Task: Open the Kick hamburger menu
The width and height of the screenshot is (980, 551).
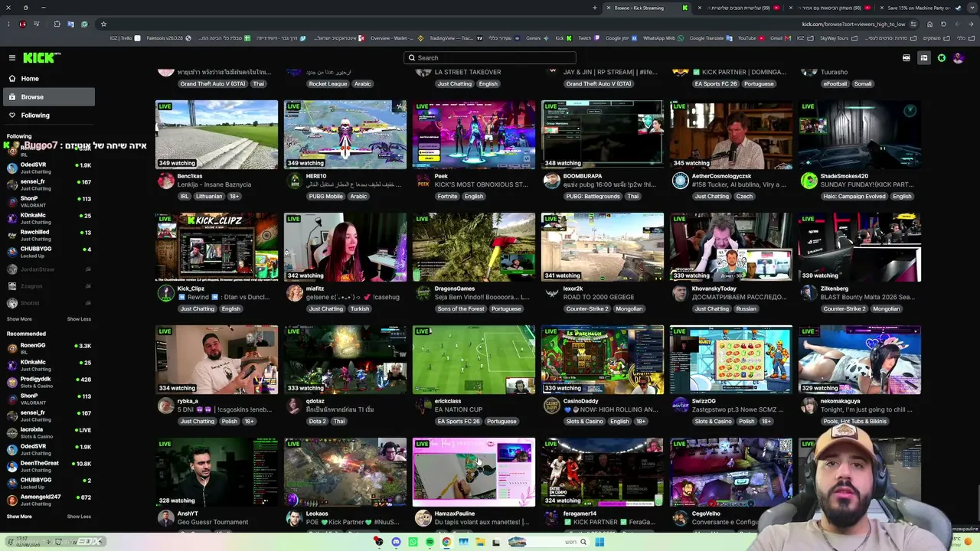Action: [12, 57]
